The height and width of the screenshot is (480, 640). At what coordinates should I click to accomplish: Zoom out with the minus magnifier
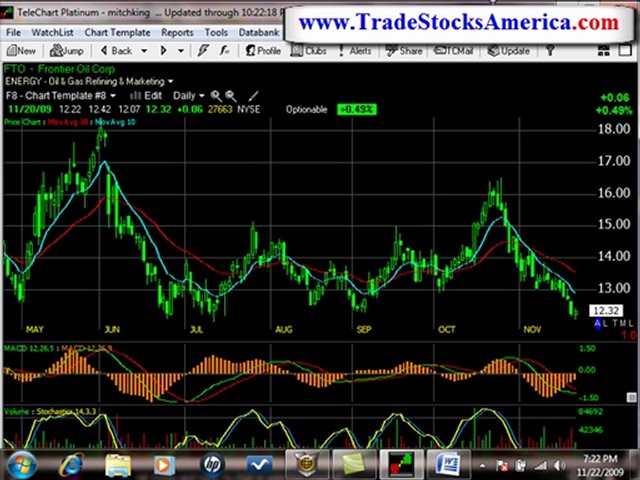(231, 96)
